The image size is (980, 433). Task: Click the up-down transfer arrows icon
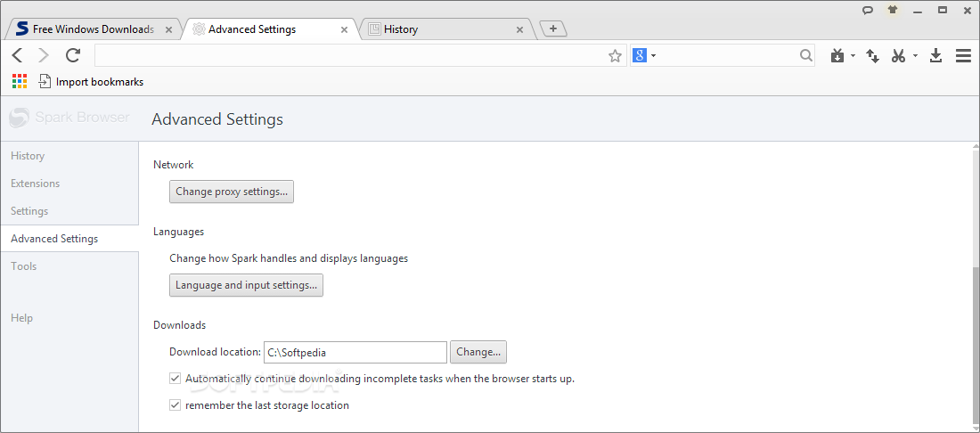tap(872, 56)
